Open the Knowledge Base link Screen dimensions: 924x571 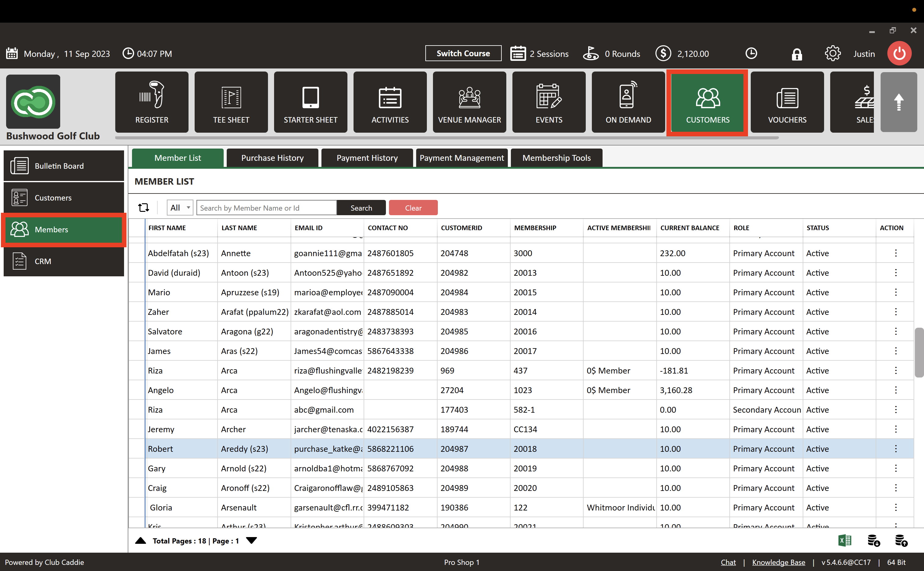(x=778, y=562)
